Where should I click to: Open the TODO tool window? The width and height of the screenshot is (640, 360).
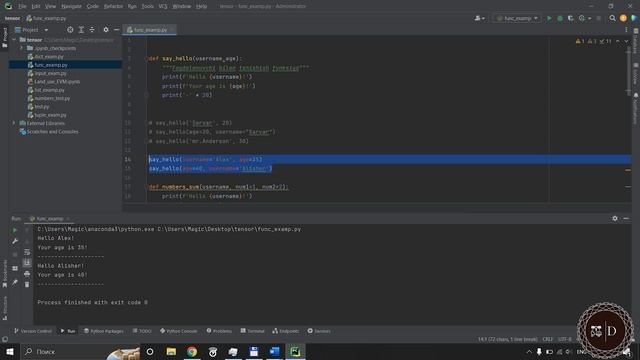(x=142, y=331)
